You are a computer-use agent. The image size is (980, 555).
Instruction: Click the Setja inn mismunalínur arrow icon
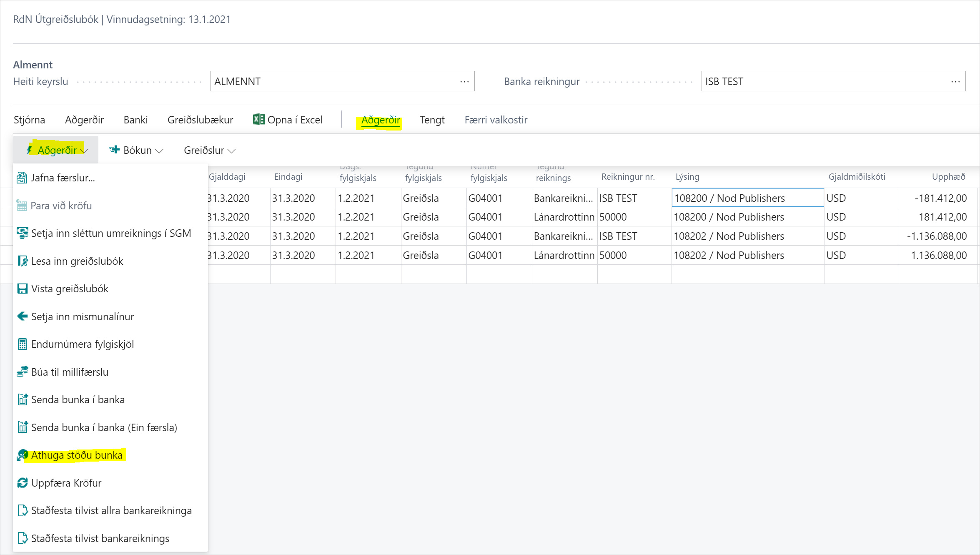click(x=23, y=316)
